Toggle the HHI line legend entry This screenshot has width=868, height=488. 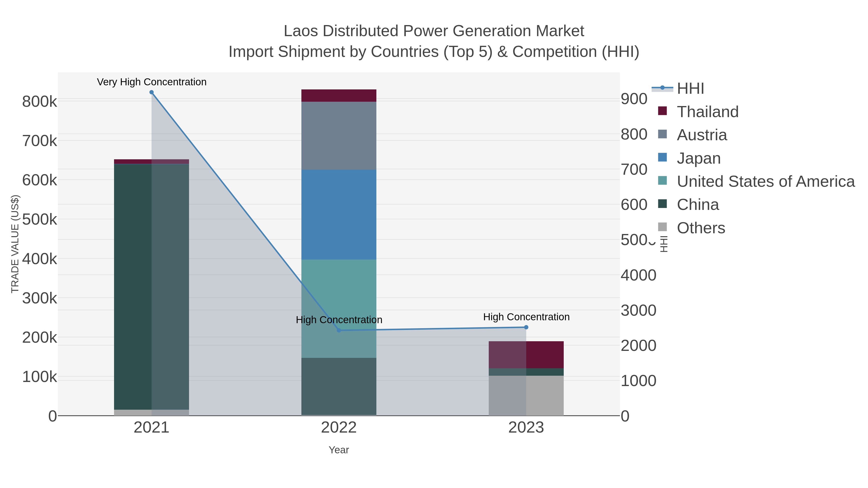coord(678,89)
